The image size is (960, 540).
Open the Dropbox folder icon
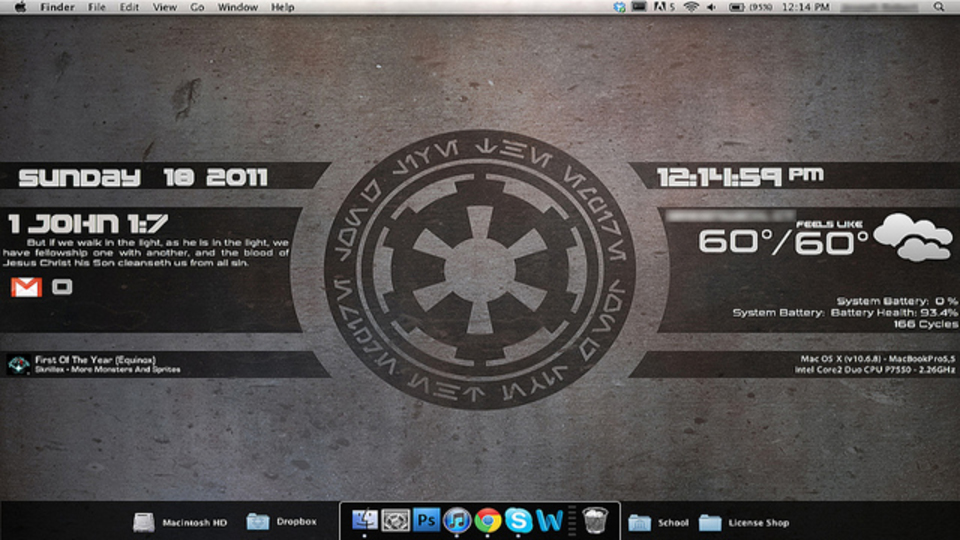click(258, 522)
